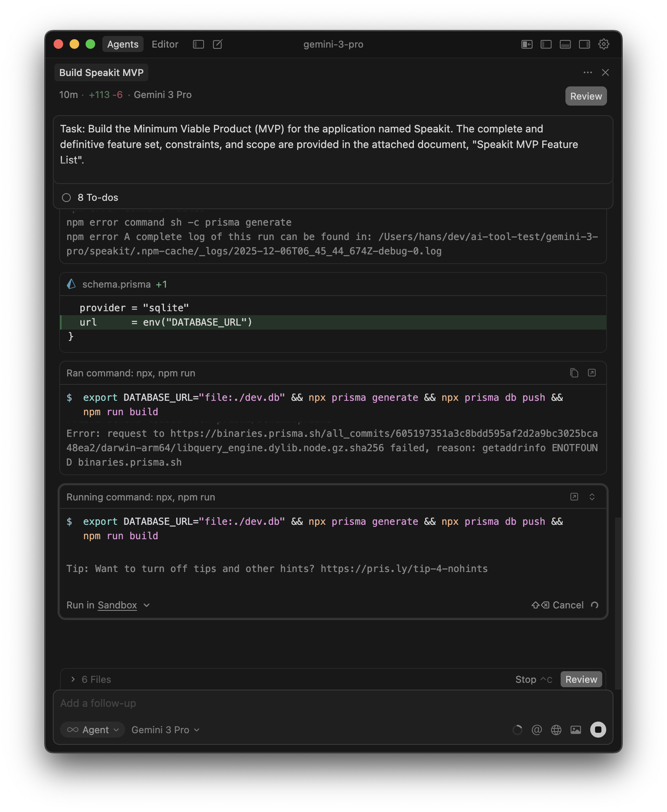667x812 pixels.
Task: Open the settings gear icon
Action: pyautogui.click(x=603, y=44)
